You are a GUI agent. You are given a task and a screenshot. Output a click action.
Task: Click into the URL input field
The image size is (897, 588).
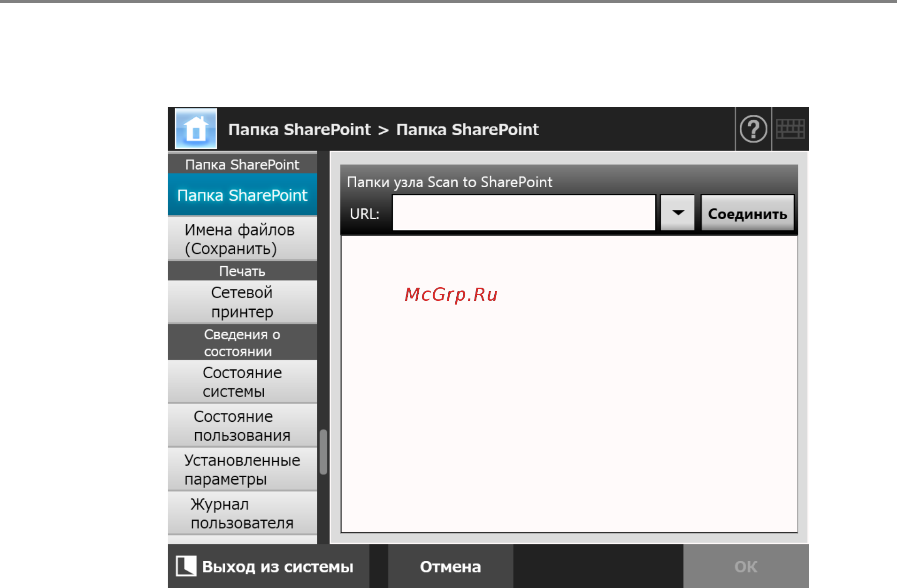point(523,214)
